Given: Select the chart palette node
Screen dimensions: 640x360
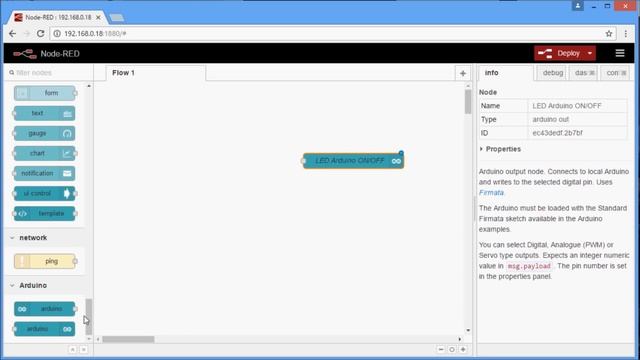Looking at the screenshot, I should 44,153.
